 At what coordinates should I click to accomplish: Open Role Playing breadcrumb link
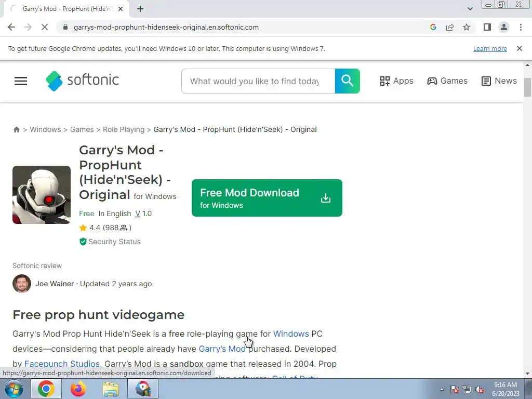(x=124, y=129)
